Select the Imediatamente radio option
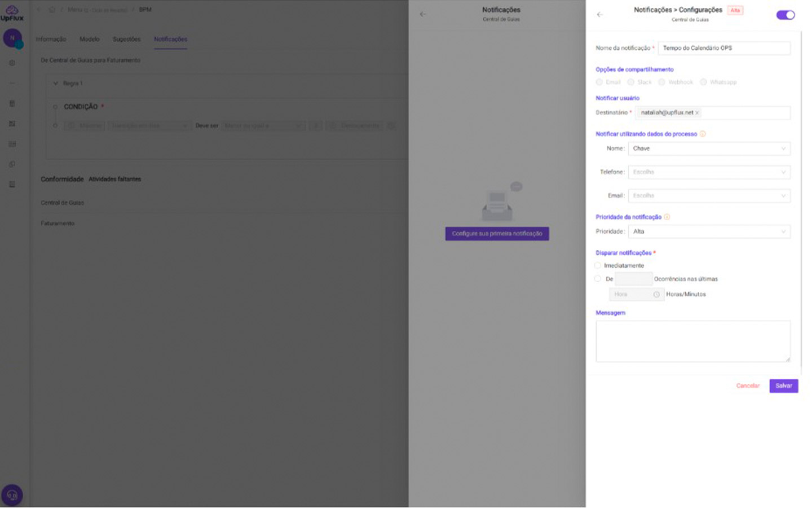Image resolution: width=812 pixels, height=508 pixels. [598, 265]
